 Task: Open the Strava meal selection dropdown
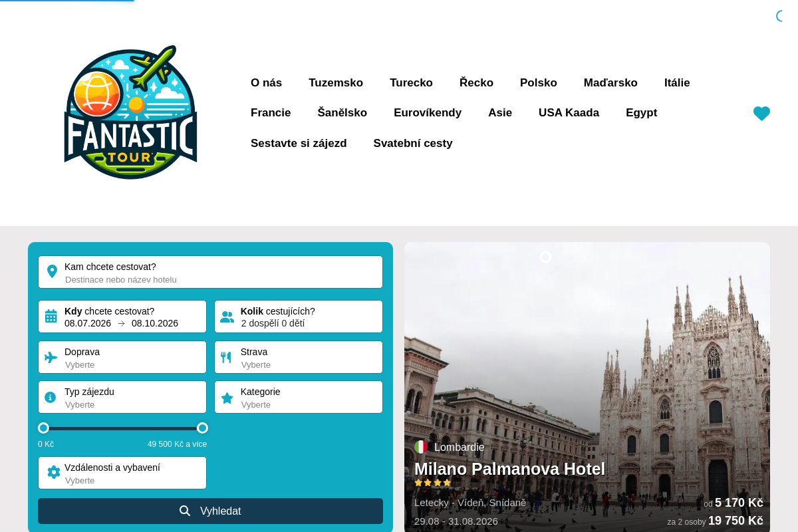point(299,357)
